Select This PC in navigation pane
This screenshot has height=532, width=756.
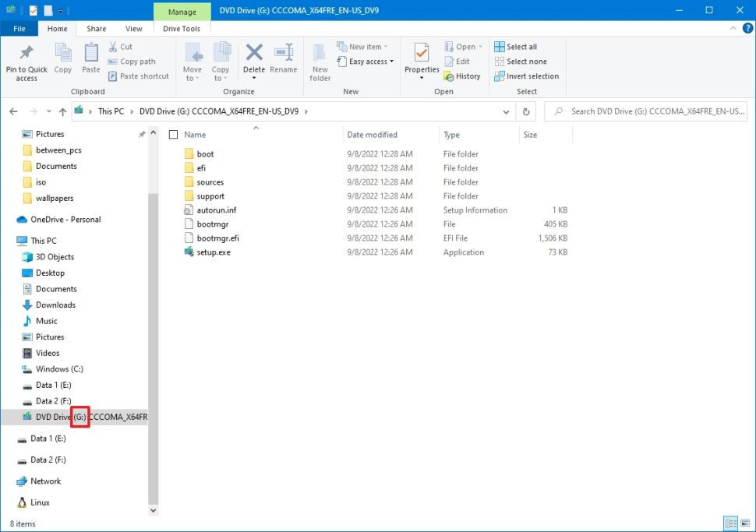click(37, 241)
